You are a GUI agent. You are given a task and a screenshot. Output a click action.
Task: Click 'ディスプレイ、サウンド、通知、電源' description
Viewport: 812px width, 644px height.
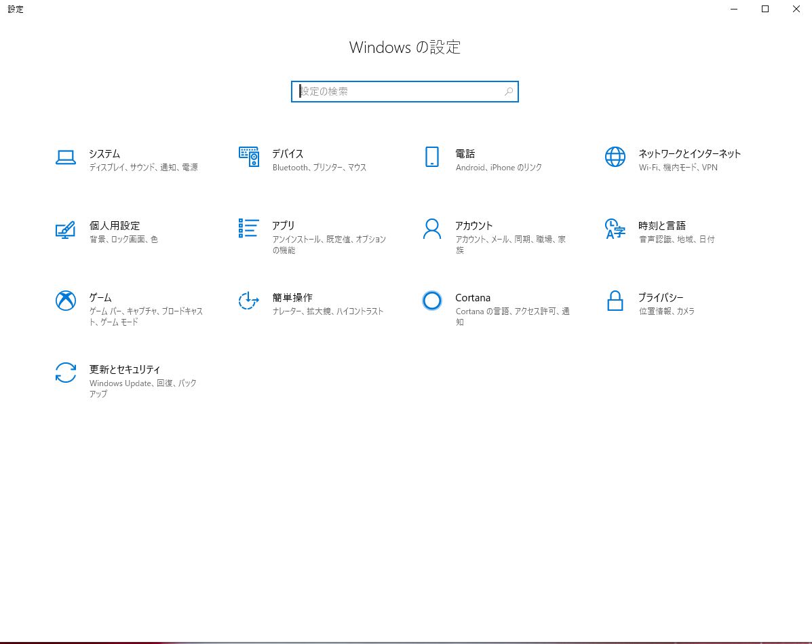pos(143,168)
